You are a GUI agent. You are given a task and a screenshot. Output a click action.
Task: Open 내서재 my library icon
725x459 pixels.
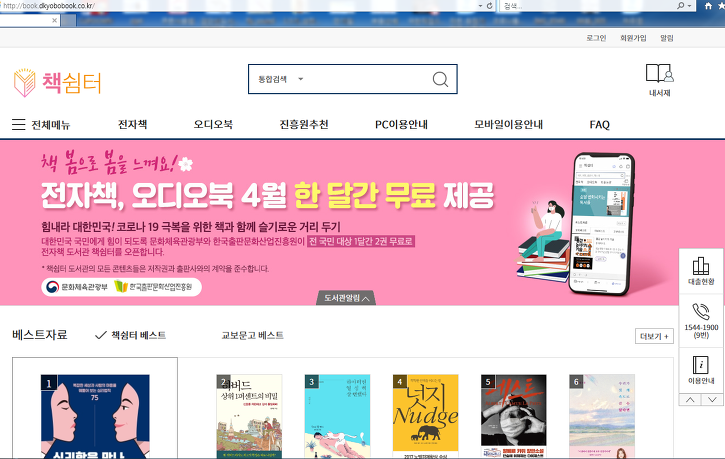click(659, 80)
